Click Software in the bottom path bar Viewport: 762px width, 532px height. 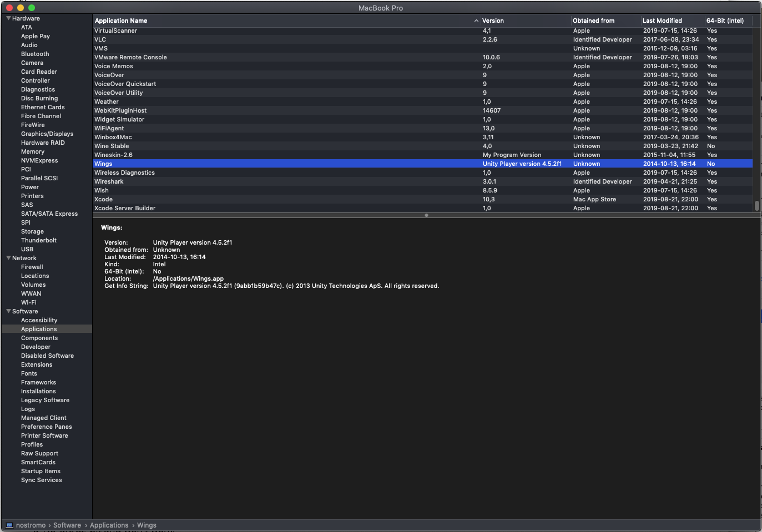[67, 525]
